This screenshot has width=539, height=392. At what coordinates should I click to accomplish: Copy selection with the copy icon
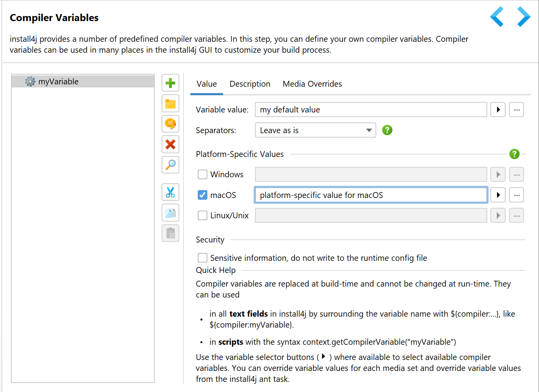170,213
